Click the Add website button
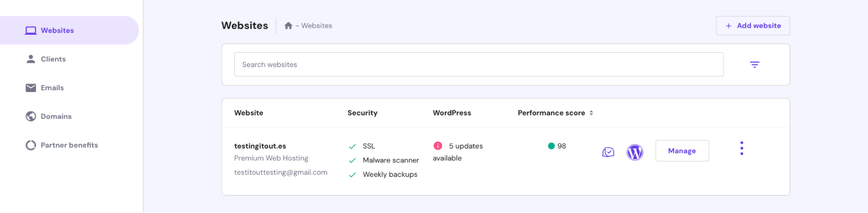 tap(752, 26)
